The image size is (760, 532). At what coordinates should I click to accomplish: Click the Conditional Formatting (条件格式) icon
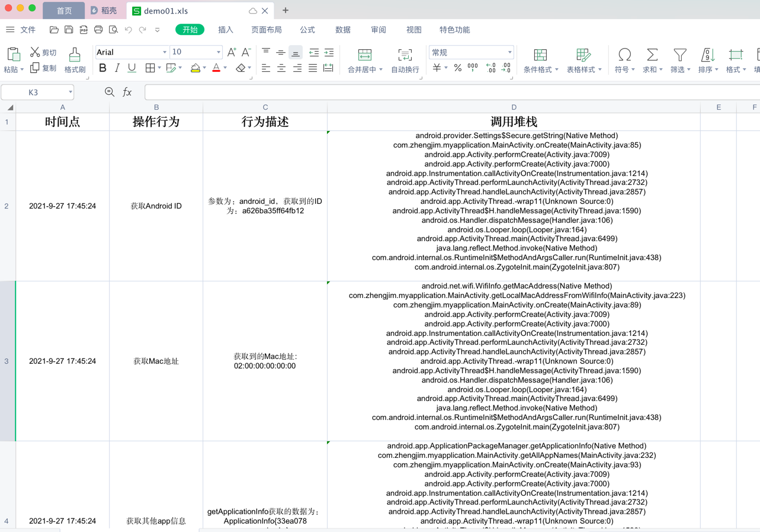tap(540, 55)
